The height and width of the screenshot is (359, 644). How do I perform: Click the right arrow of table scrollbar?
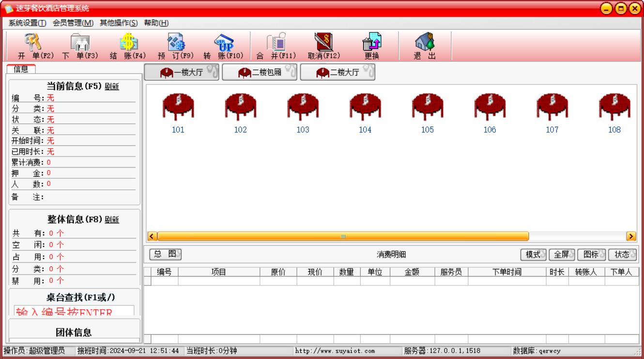point(631,236)
